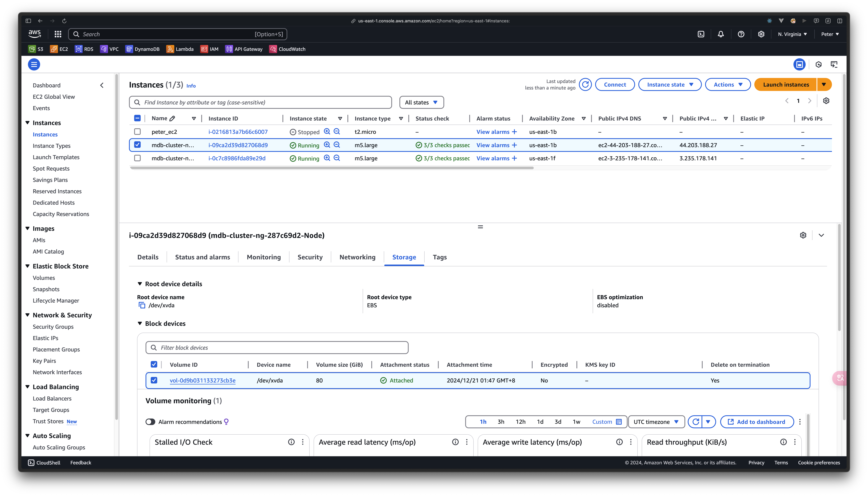
Task: Uncheck the vol-0d9b031133273cb3e volume checkbox
Action: tap(154, 380)
